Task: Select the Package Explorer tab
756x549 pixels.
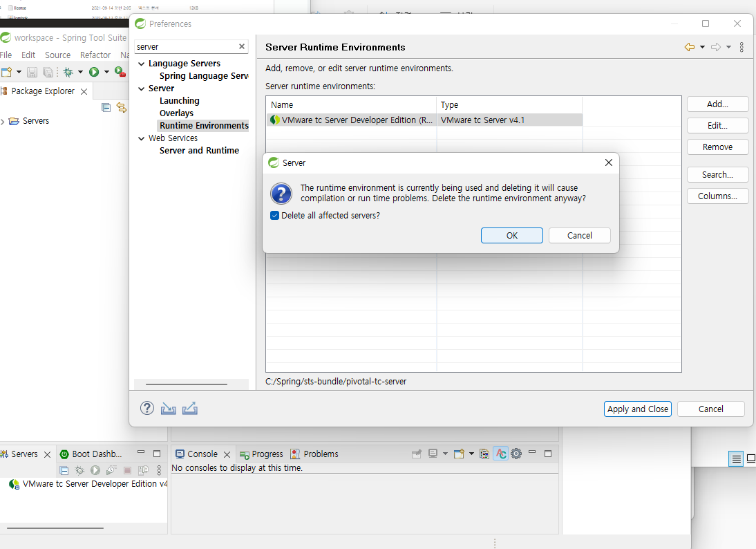Action: click(x=43, y=91)
